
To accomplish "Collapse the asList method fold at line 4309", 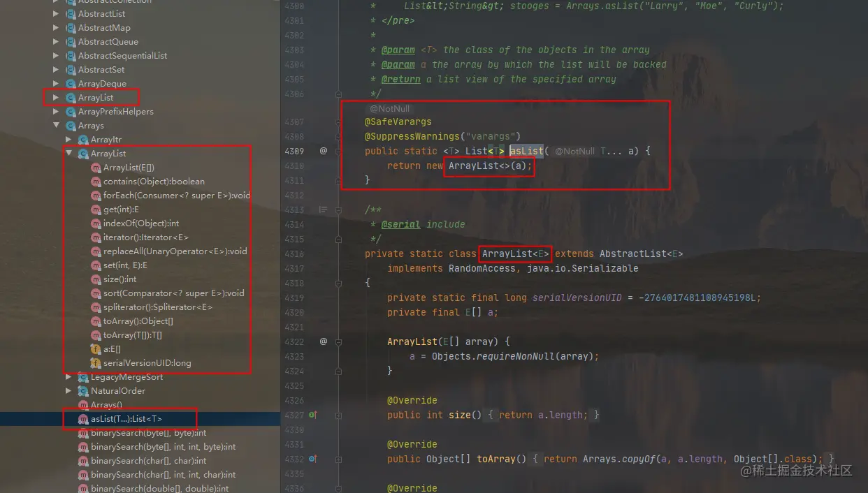I will [339, 151].
